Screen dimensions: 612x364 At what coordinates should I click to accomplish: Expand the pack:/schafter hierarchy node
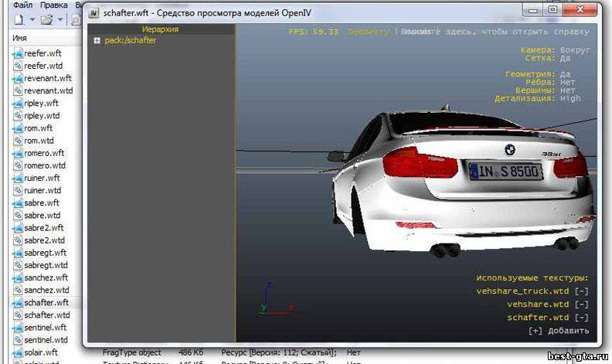click(97, 40)
